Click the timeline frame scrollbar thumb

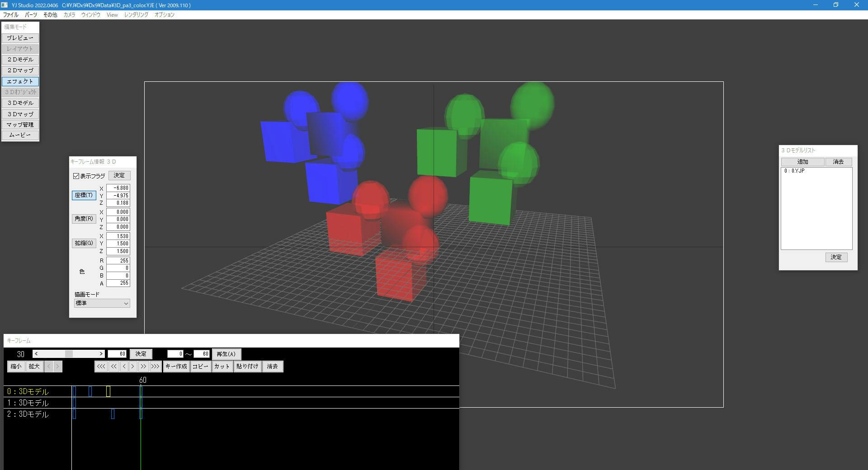[69, 354]
